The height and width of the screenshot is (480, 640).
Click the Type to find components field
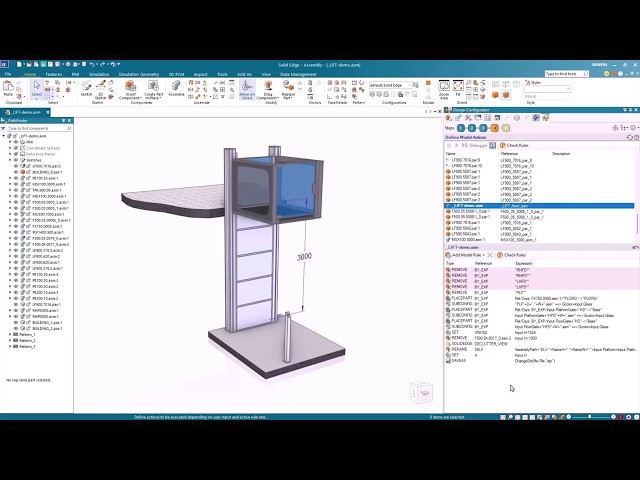click(37, 128)
